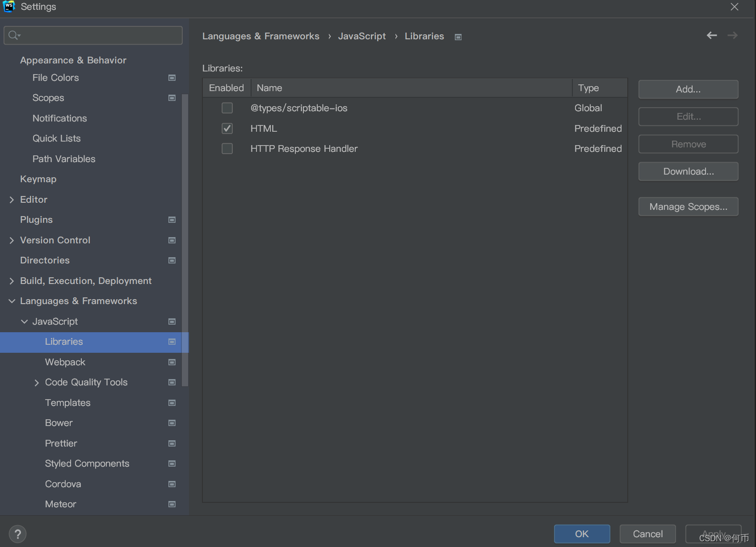
Task: Click Languages & Frameworks in breadcrumb
Action: 261,36
